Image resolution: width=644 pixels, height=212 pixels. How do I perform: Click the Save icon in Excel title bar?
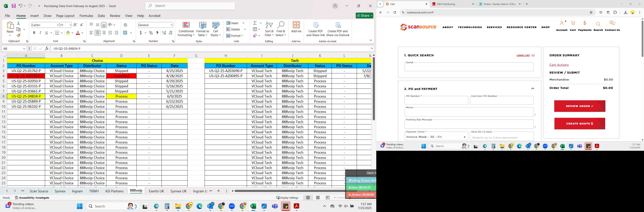click(x=14, y=6)
